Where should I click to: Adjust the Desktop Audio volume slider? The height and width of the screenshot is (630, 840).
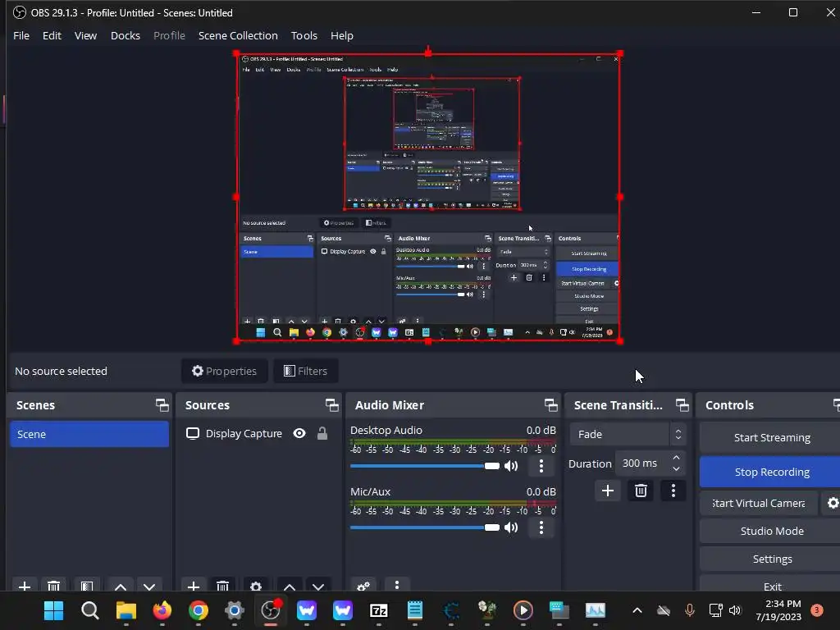(x=424, y=466)
